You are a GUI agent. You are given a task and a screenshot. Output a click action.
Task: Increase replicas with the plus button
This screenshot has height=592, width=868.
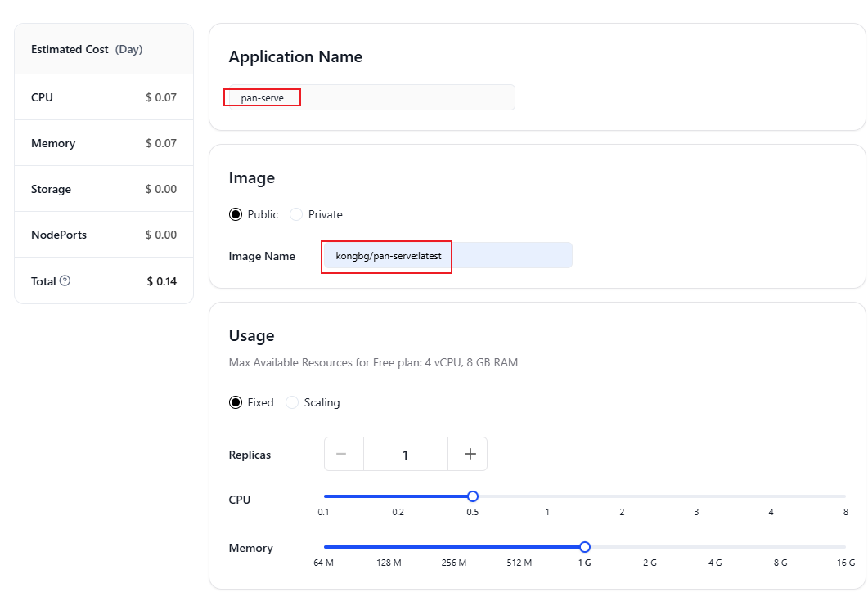click(470, 455)
